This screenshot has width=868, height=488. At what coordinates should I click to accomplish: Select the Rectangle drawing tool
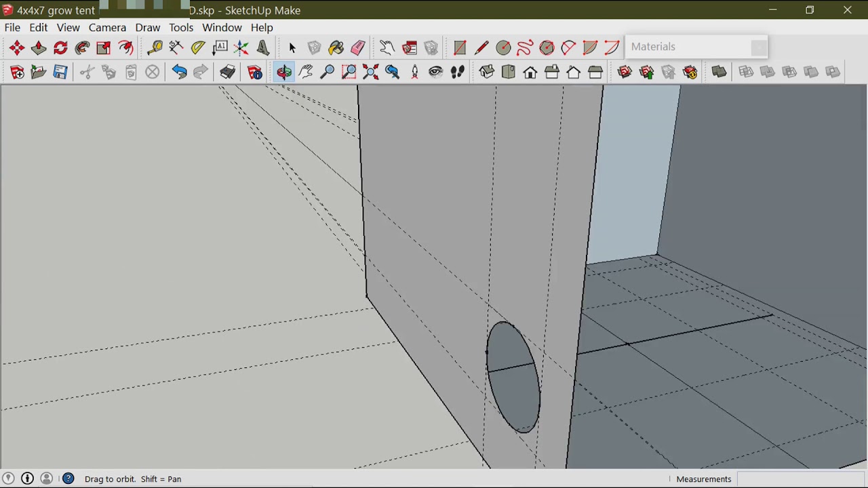click(460, 47)
